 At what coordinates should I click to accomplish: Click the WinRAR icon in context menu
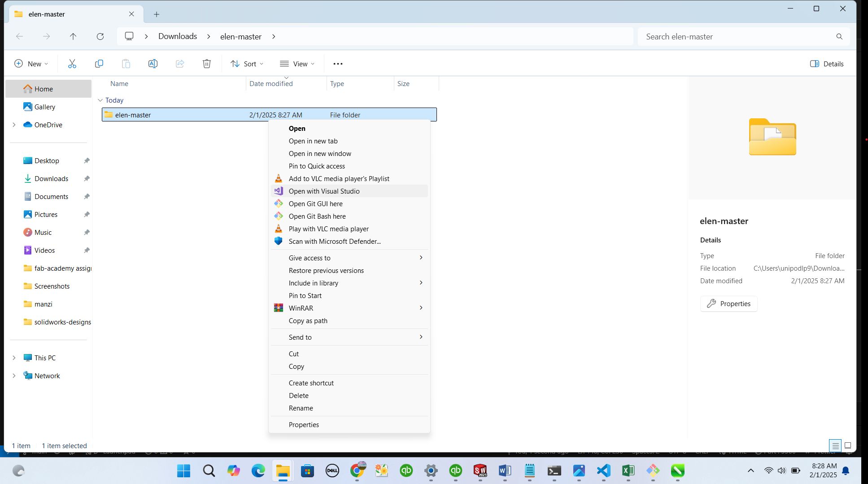pos(279,308)
